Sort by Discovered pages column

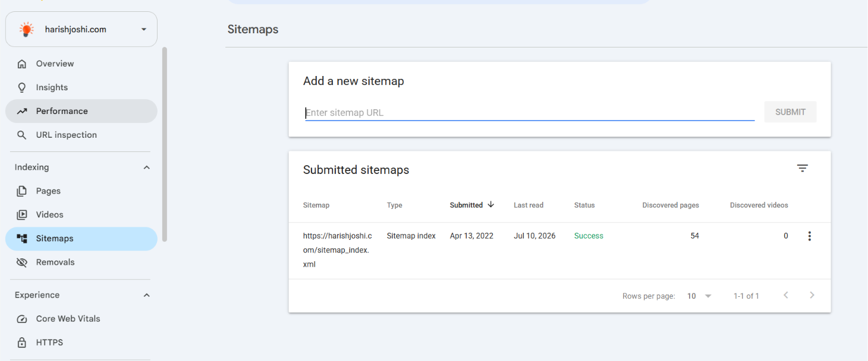(x=671, y=205)
